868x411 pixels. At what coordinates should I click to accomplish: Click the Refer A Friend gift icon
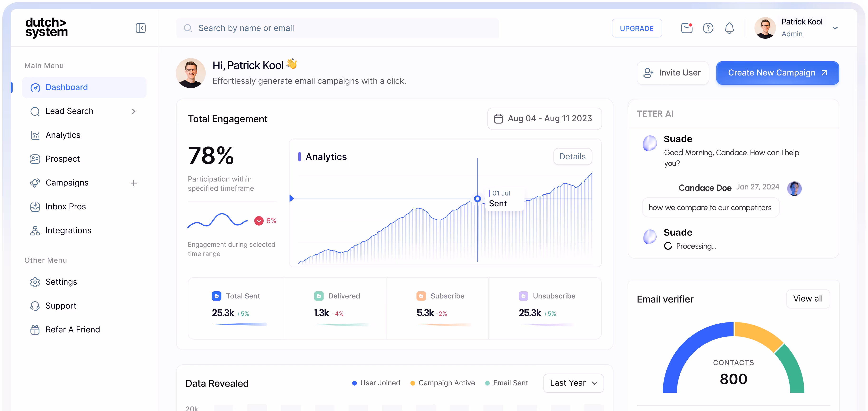(x=35, y=330)
